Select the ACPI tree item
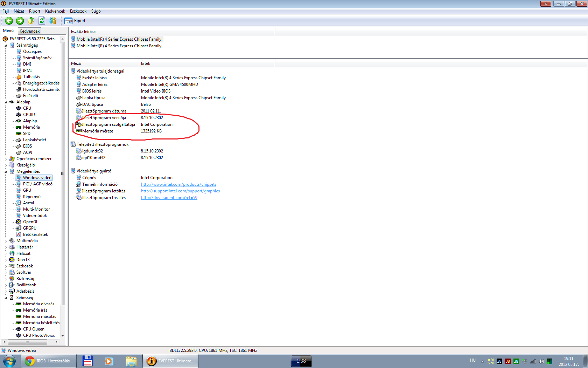 (x=28, y=152)
